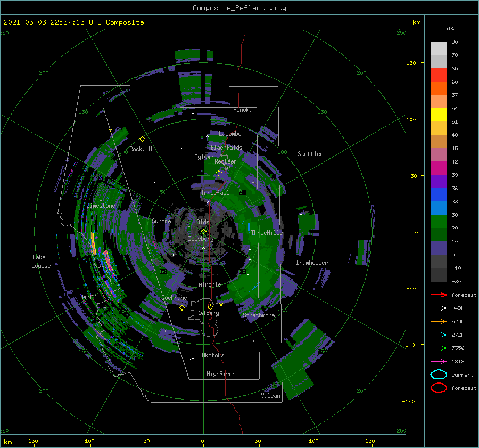Click the Blackfalds map label

point(226,148)
